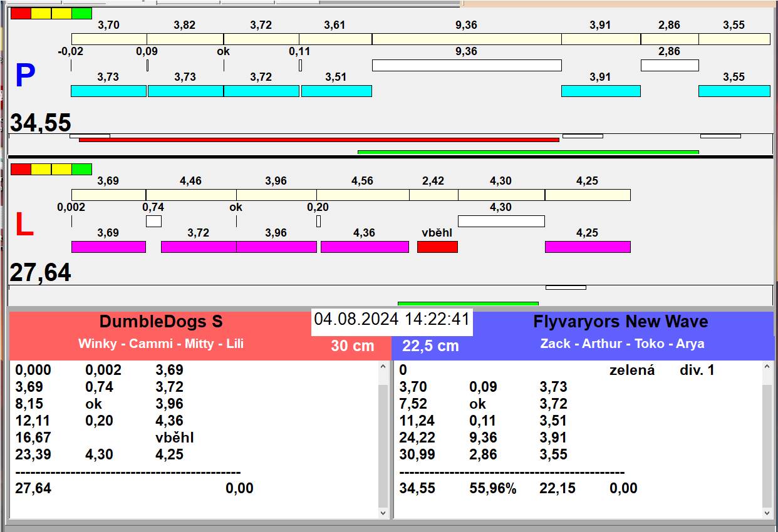The height and width of the screenshot is (532, 778).
Task: Click the red start light in lane P
Action: click(21, 13)
